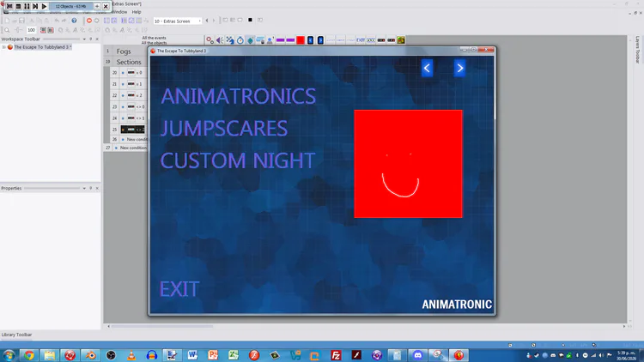
Task: Go to the previous frame arrow in toolbar
Action: 207,21
